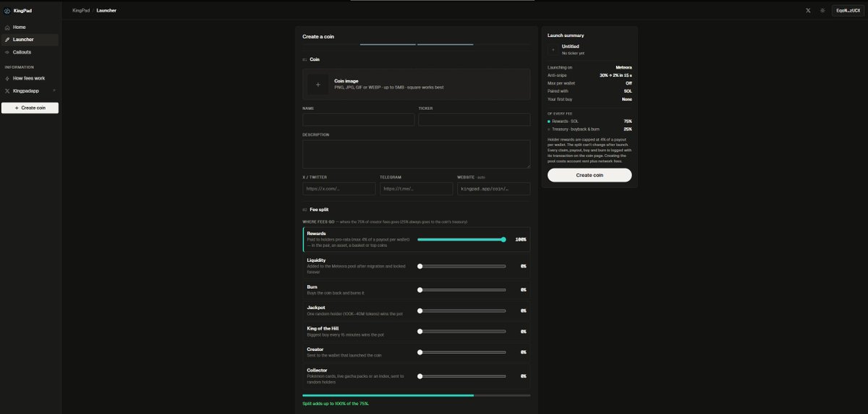Image resolution: width=868 pixels, height=414 pixels.
Task: Toggle the light/dark theme sun icon
Action: 822,11
